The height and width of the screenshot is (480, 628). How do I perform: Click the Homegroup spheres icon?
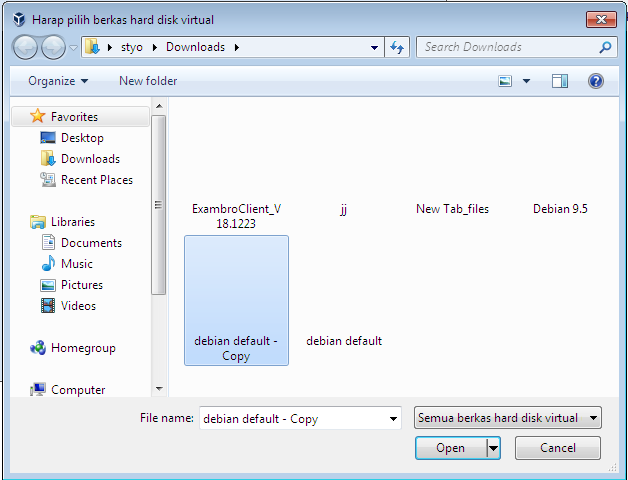click(x=38, y=348)
